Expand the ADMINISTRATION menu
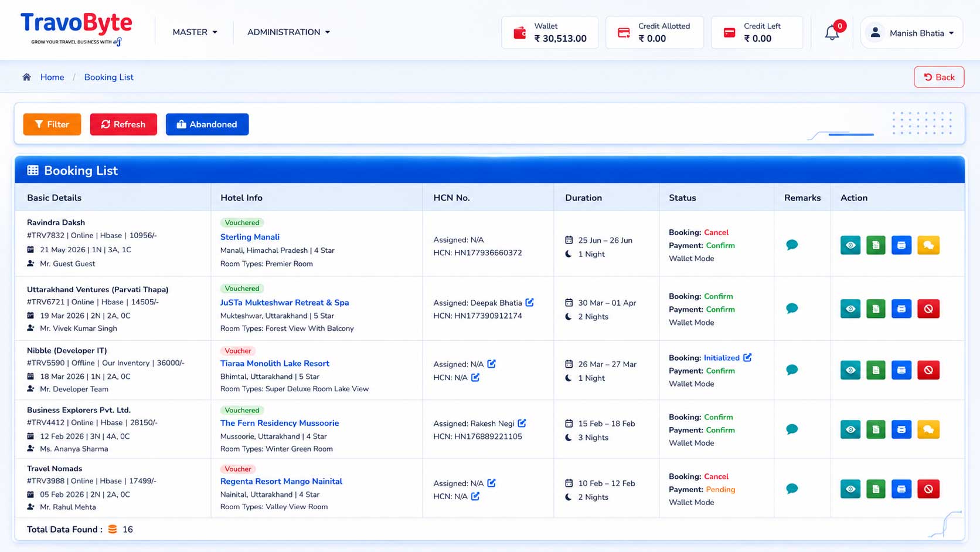Screen dimensions: 980x552 point(288,32)
